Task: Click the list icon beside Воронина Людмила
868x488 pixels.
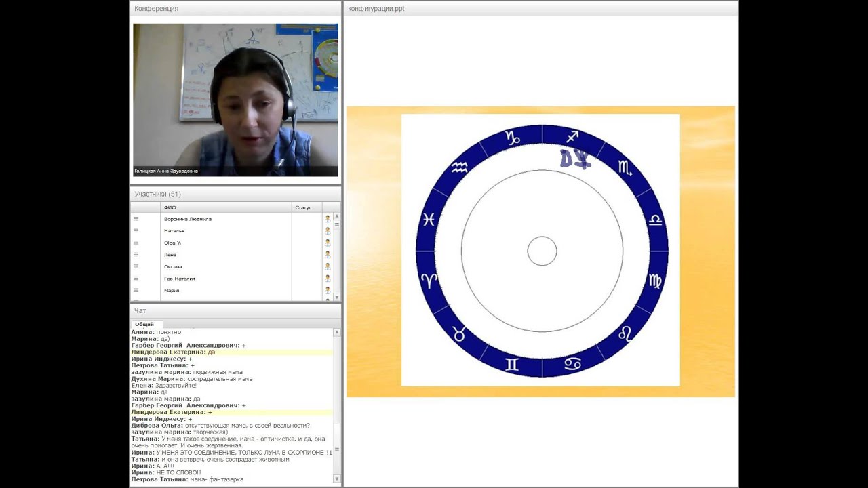Action: coord(136,219)
